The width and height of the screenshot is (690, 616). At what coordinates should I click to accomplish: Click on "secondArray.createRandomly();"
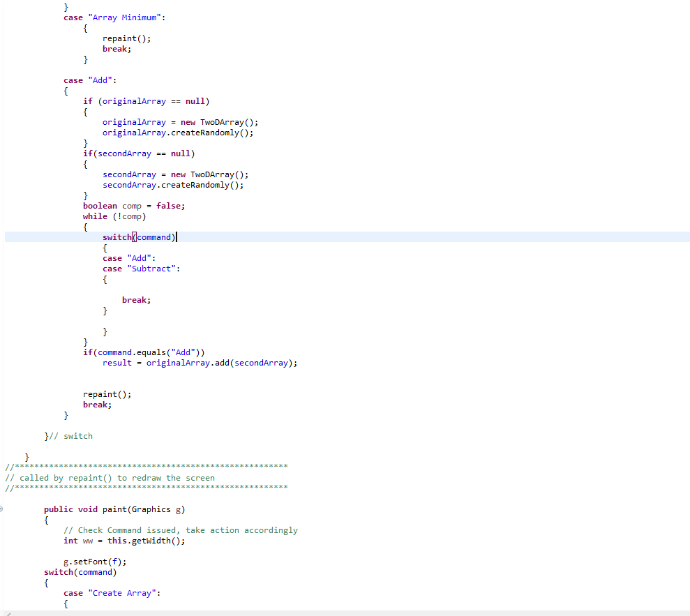coord(173,186)
